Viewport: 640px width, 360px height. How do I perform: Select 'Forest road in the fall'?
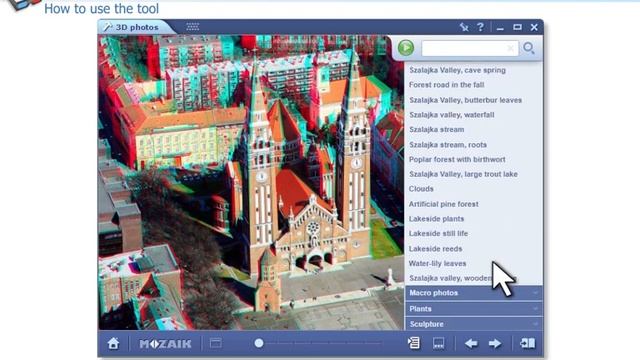coord(446,85)
